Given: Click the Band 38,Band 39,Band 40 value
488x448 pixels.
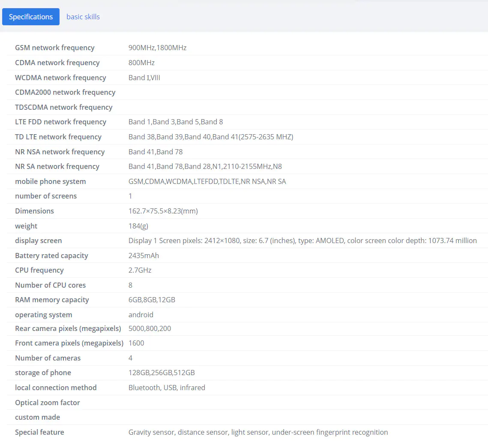Looking at the screenshot, I should pyautogui.click(x=211, y=137).
